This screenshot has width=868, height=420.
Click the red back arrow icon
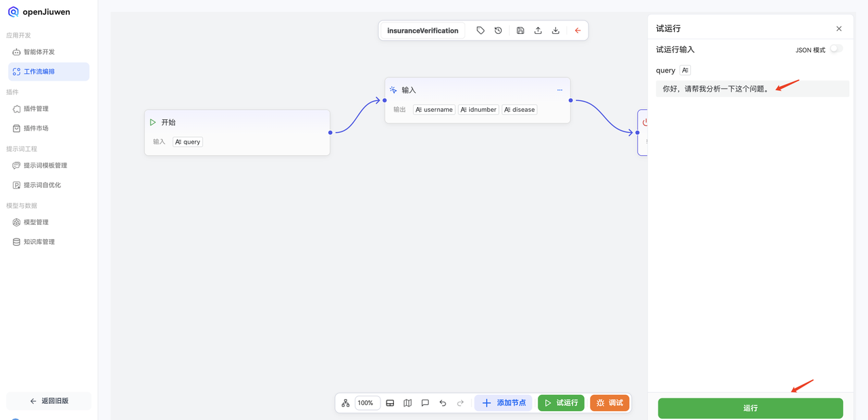pyautogui.click(x=578, y=30)
